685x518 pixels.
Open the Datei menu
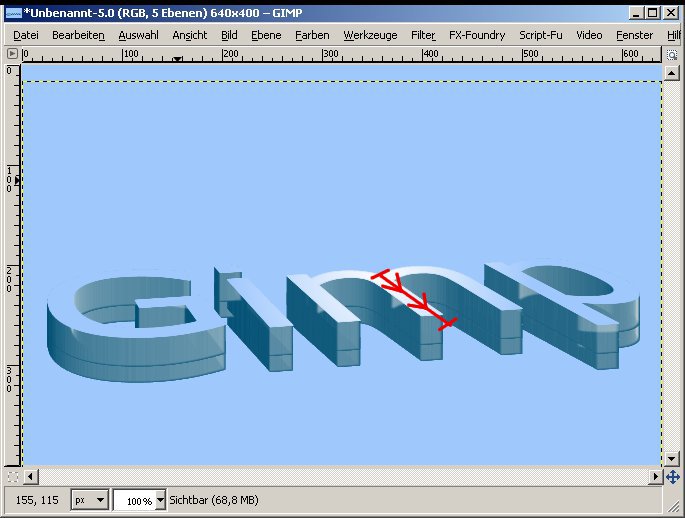(x=26, y=35)
